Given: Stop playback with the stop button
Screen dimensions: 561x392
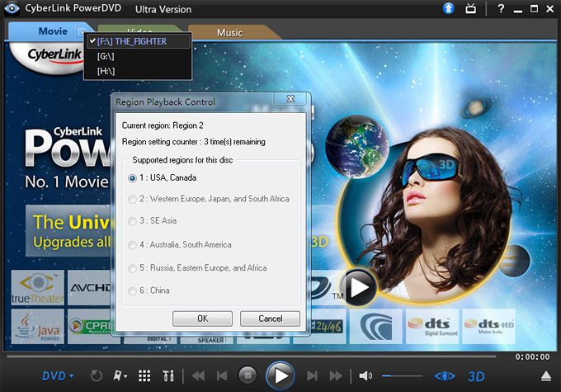Looking at the screenshot, I should (247, 375).
